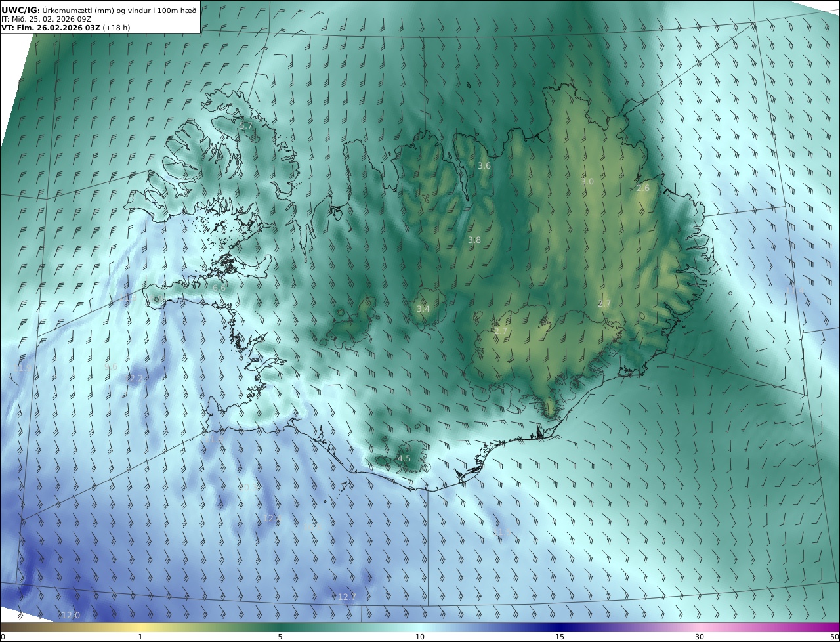Select the colorbar tick labeled 5
The image size is (840, 642).
[280, 637]
